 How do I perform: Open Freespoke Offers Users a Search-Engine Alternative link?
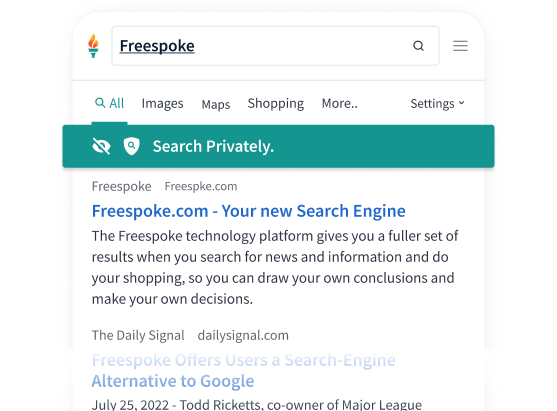pyautogui.click(x=244, y=371)
